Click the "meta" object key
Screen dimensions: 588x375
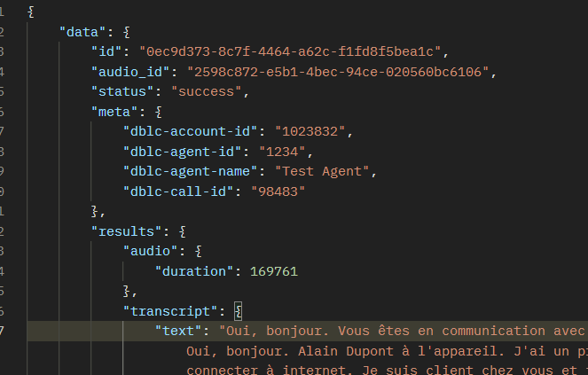114,113
